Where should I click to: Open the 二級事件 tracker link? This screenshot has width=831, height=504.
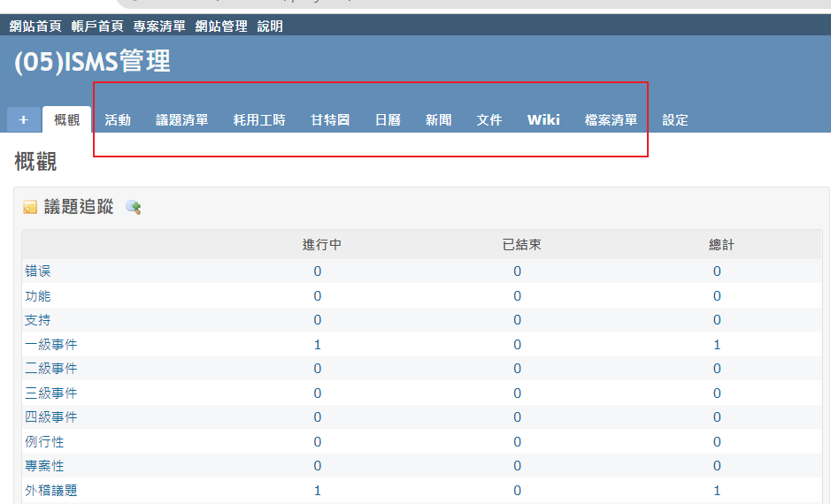click(50, 369)
